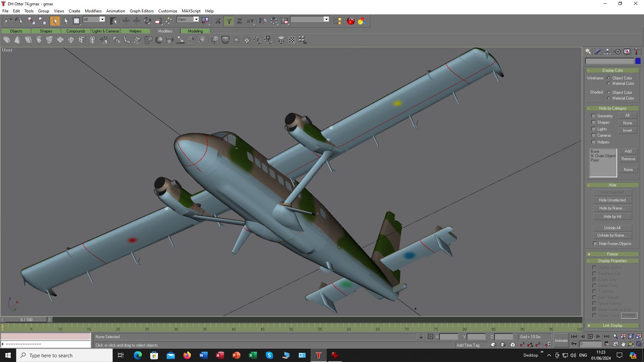Open the Graph Editors menu
644x362 pixels.
coord(142,11)
